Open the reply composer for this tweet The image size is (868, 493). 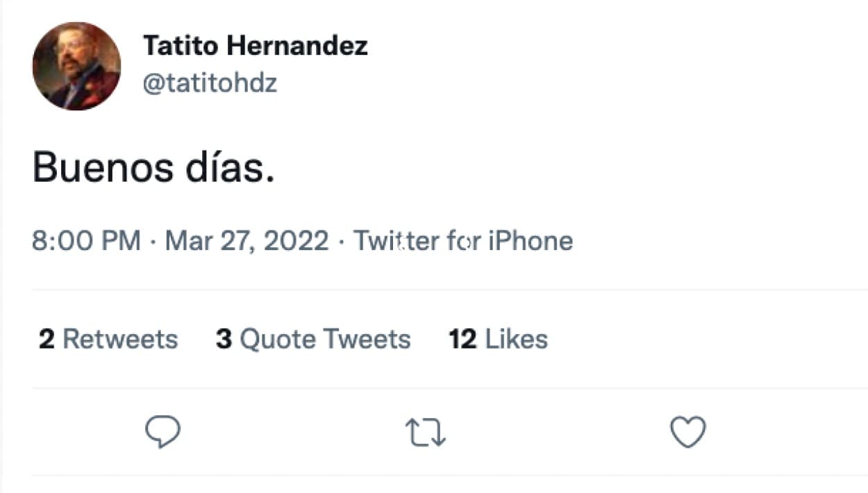162,432
